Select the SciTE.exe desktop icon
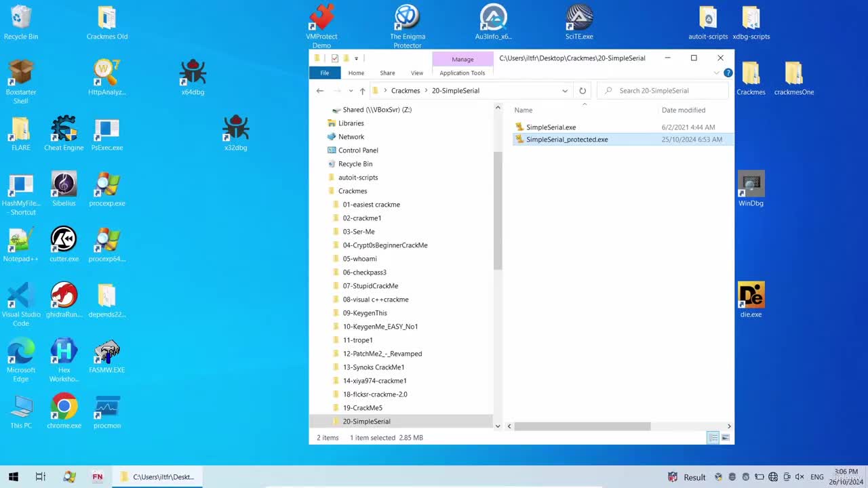 579,22
